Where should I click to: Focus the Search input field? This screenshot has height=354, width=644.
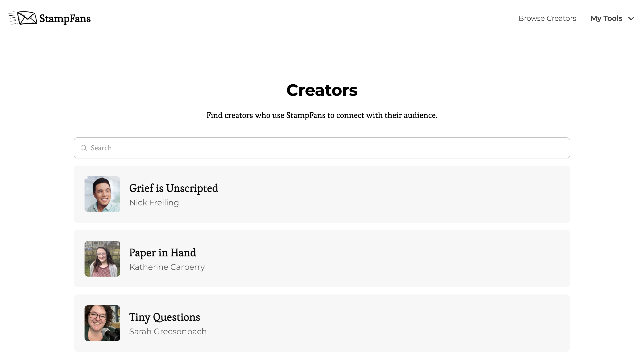click(x=322, y=148)
